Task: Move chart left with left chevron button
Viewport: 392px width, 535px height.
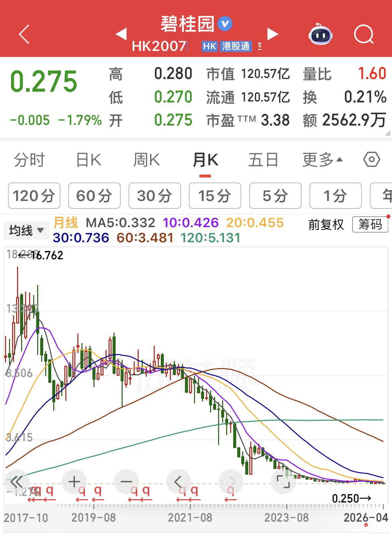Action: click(179, 482)
